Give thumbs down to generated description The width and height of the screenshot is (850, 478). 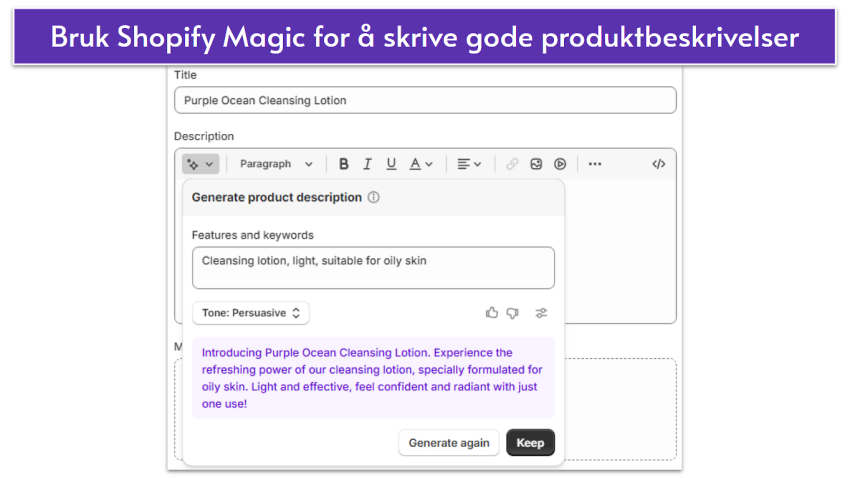tap(513, 313)
